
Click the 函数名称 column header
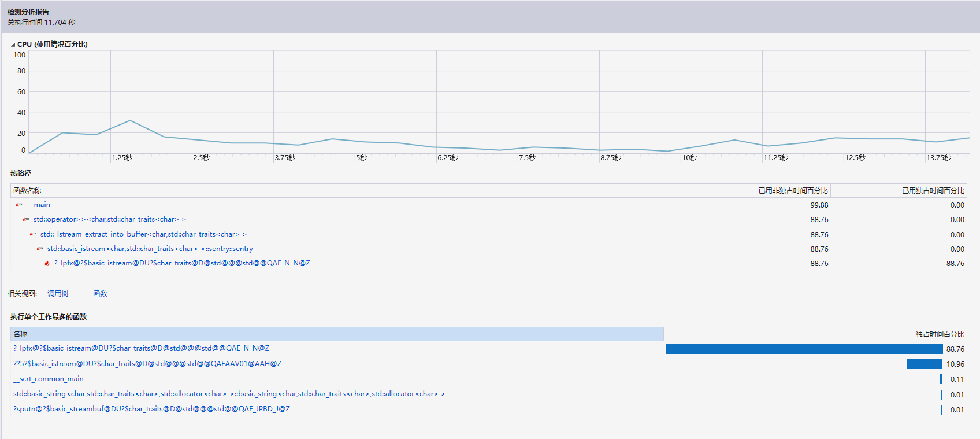click(27, 191)
